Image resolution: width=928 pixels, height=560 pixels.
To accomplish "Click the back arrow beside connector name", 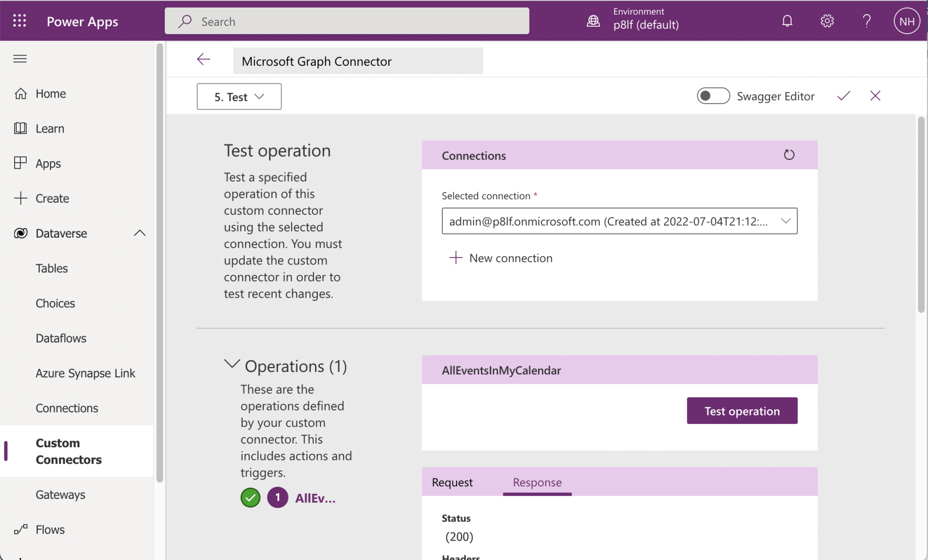I will [x=204, y=60].
